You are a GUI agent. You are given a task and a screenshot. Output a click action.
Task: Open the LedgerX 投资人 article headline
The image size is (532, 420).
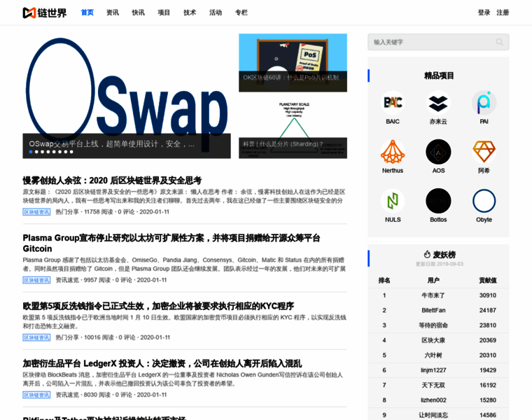click(162, 364)
